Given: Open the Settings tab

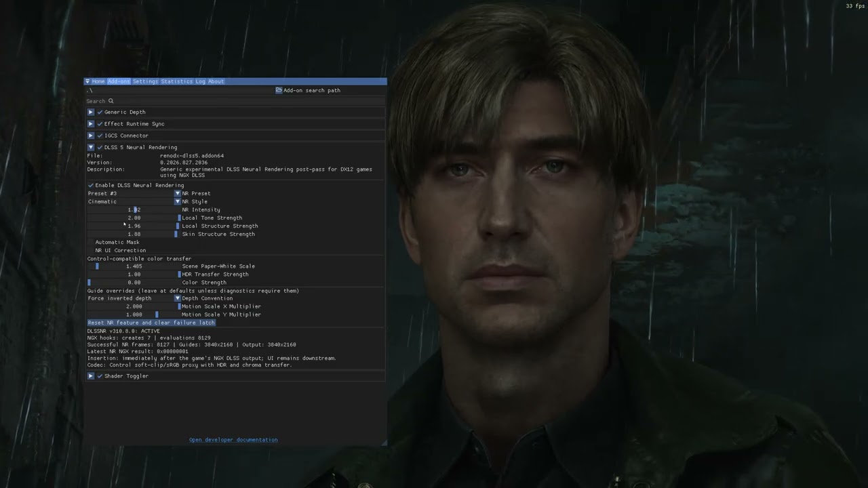Looking at the screenshot, I should click(145, 81).
